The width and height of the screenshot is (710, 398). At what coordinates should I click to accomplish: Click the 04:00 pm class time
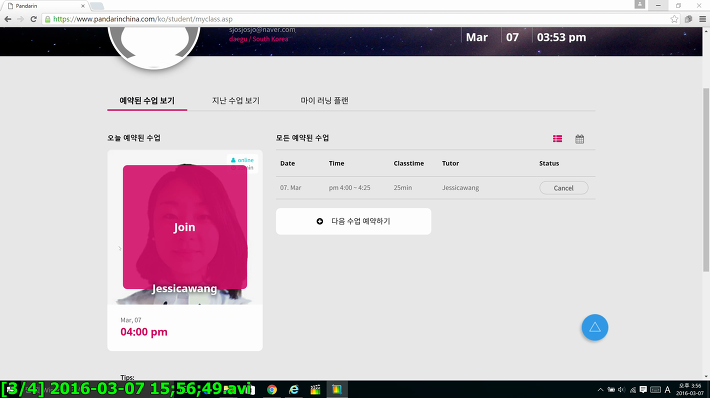coord(144,332)
